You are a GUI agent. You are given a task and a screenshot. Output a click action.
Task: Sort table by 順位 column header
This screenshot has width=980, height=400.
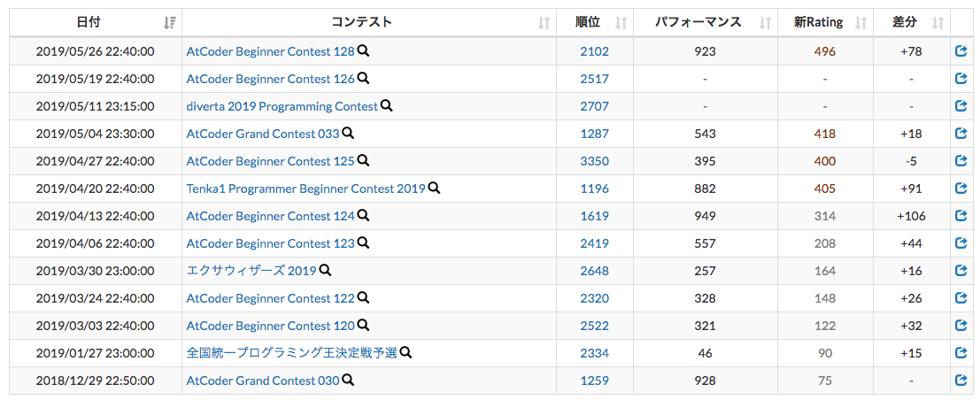[594, 22]
